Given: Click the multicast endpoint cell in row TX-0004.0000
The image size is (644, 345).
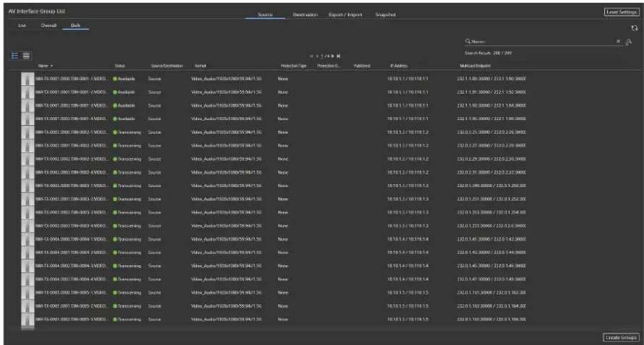Looking at the screenshot, I should [491, 239].
